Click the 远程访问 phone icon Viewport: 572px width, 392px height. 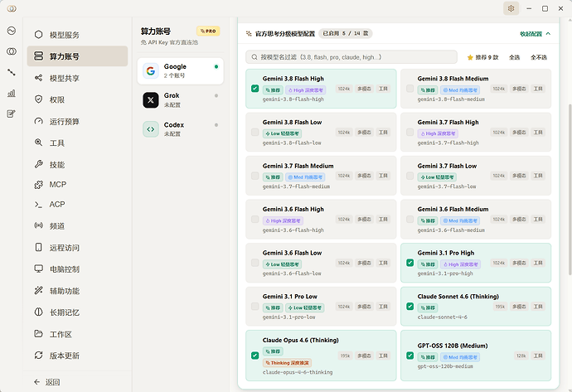(x=38, y=247)
